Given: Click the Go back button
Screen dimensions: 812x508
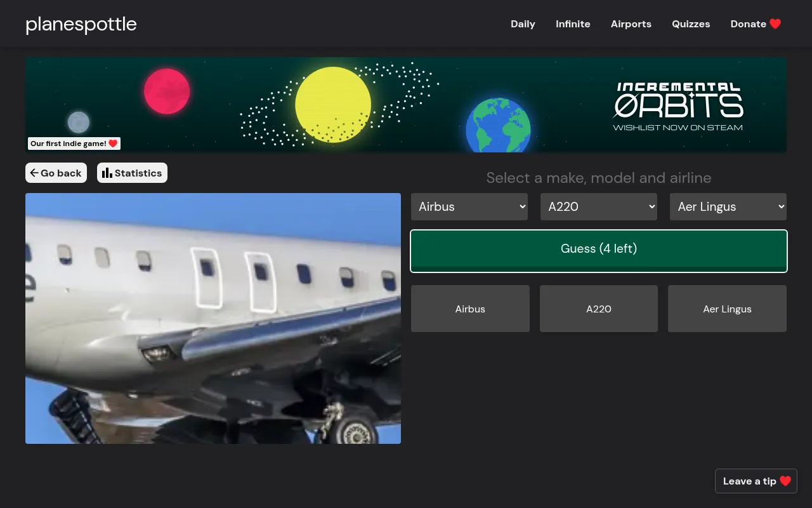Looking at the screenshot, I should 56,173.
